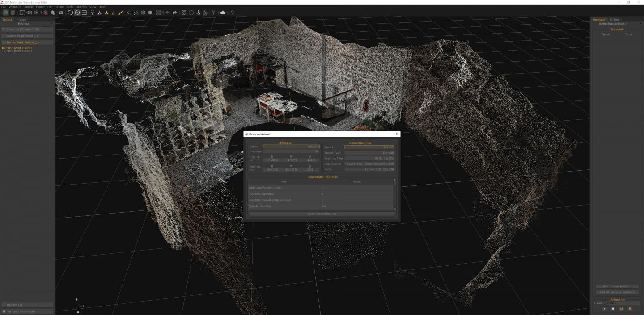Open the Workflow menu
Viewport: 644px width, 315px height.
[x=15, y=7]
